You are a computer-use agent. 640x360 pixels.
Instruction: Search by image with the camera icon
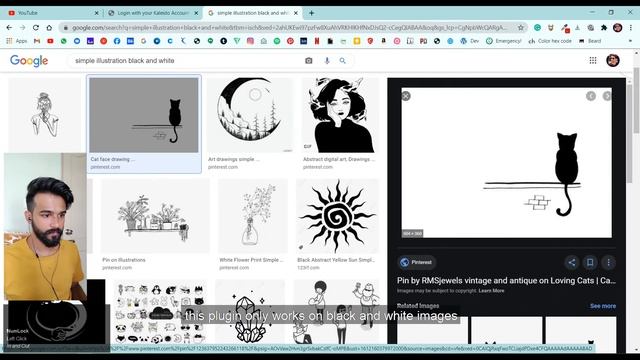(309, 60)
